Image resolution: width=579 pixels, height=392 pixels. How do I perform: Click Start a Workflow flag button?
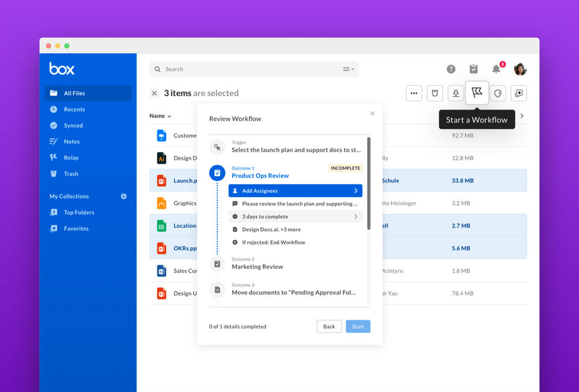click(x=476, y=92)
